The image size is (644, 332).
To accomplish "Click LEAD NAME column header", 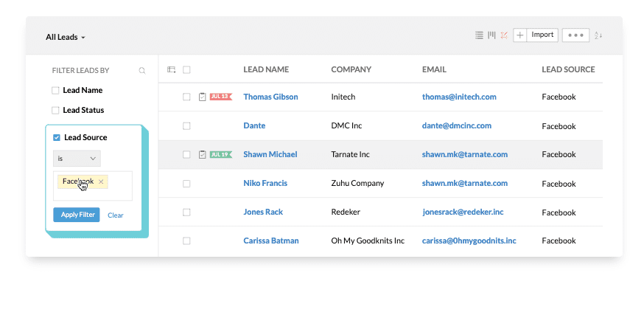I will (x=266, y=69).
